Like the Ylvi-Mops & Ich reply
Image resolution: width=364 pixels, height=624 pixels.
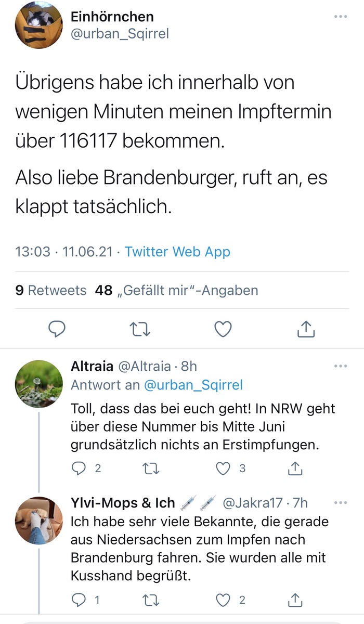pyautogui.click(x=223, y=600)
